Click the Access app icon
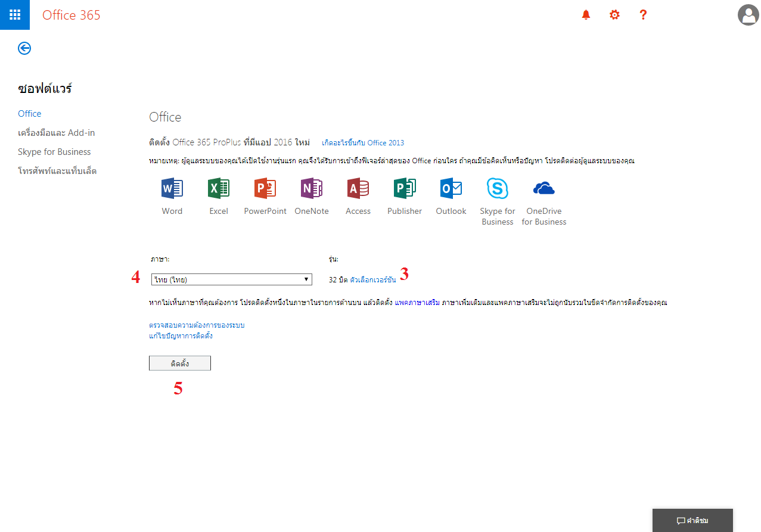 [358, 189]
